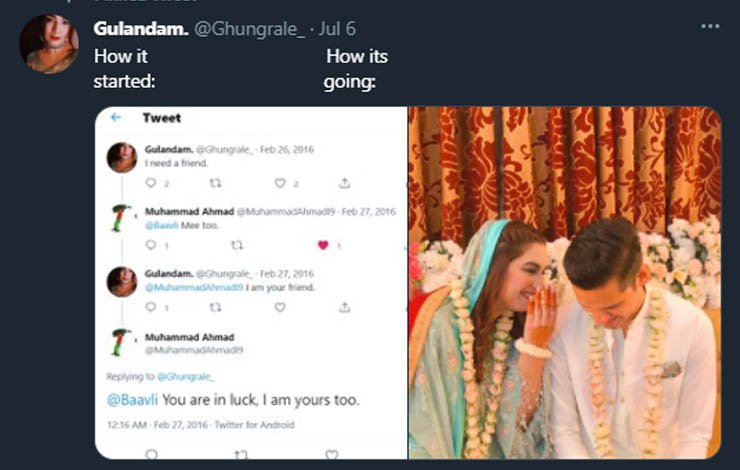The image size is (740, 470).
Task: Unlike the red-hearted 'Mee too.' reply
Action: [323, 245]
